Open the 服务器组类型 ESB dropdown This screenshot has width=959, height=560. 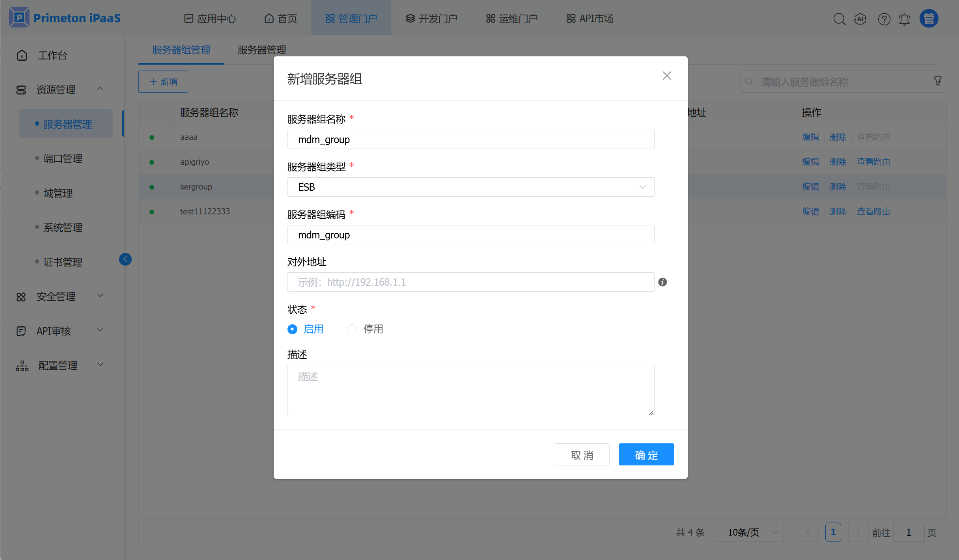[x=470, y=187]
